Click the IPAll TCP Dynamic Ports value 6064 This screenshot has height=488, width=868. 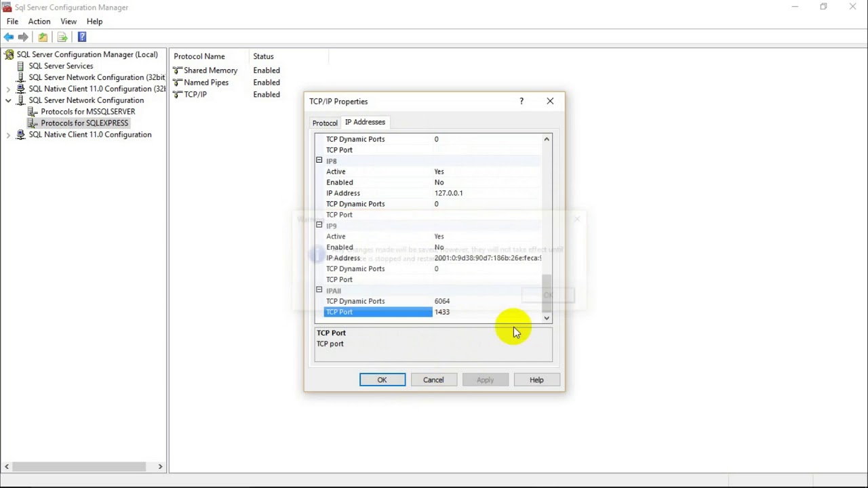pos(442,301)
